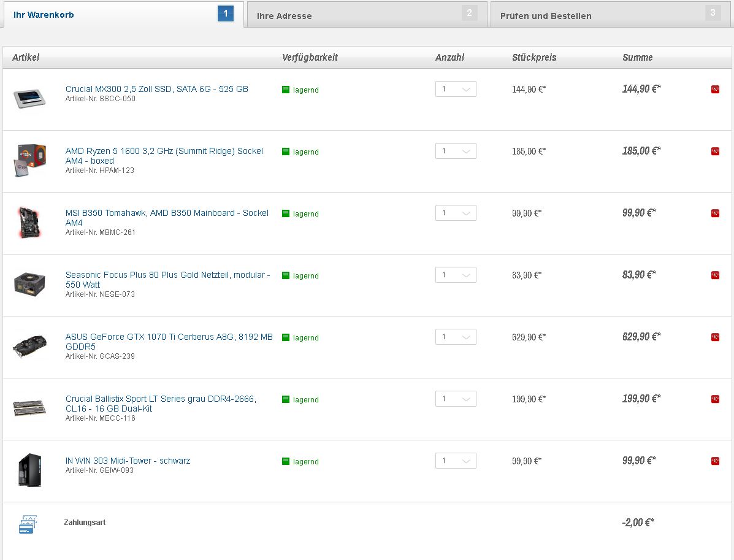Remove IN WIN 303 tower from cart

pyautogui.click(x=715, y=461)
